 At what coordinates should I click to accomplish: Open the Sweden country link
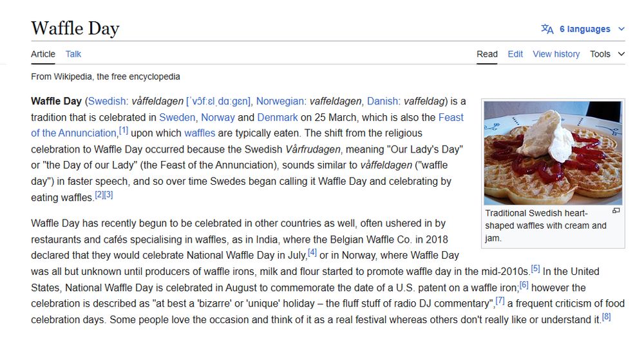pos(177,117)
